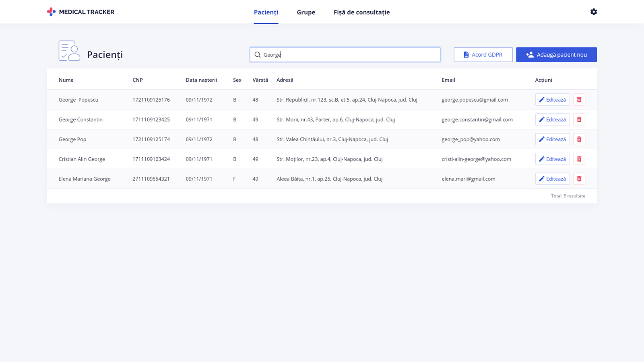Image resolution: width=644 pixels, height=362 pixels.
Task: Open the Fișă de consultație tab
Action: click(x=362, y=12)
